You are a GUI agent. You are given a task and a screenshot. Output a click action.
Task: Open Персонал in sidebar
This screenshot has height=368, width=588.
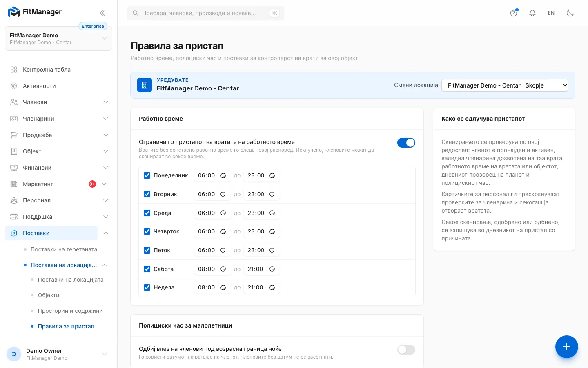37,200
